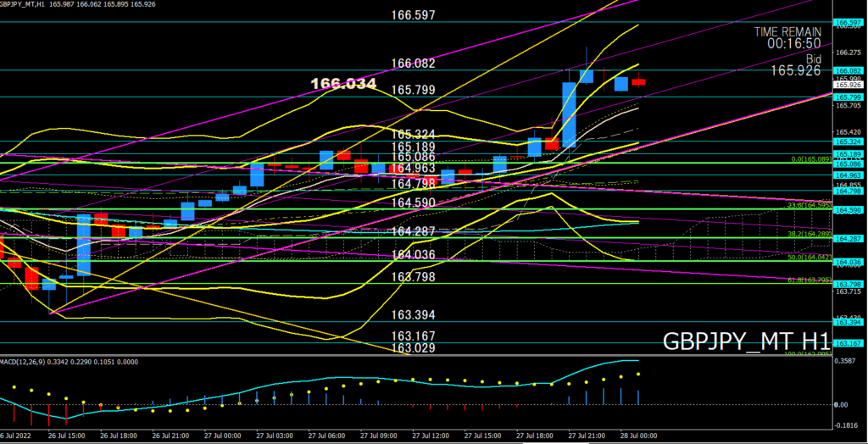Click the tall blue candle at 27 Jul 21:00

569,114
